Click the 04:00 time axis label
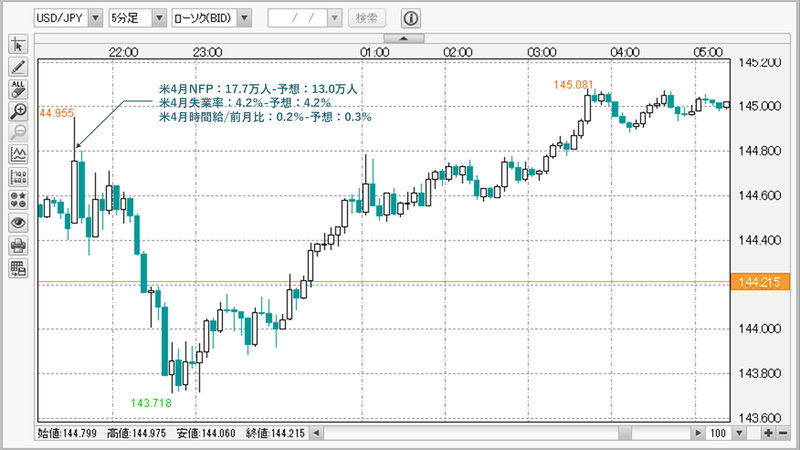Viewport: 800px width, 450px height. pos(625,52)
